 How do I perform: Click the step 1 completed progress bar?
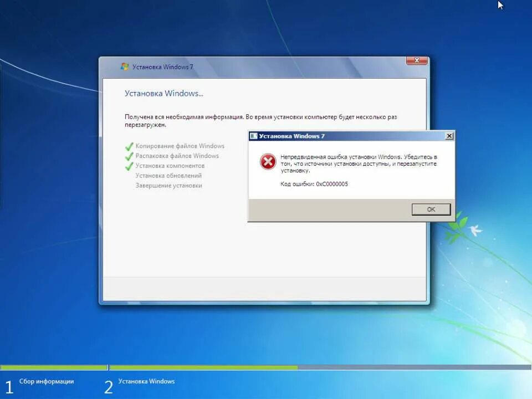click(x=54, y=367)
